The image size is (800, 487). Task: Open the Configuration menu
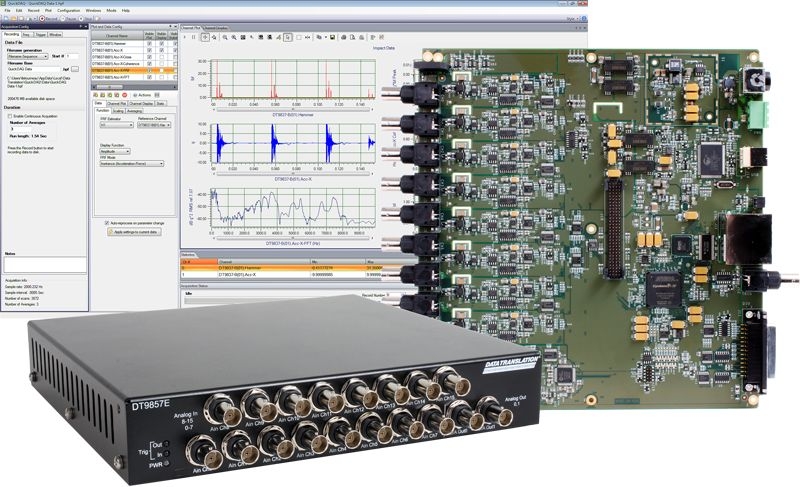pyautogui.click(x=68, y=10)
